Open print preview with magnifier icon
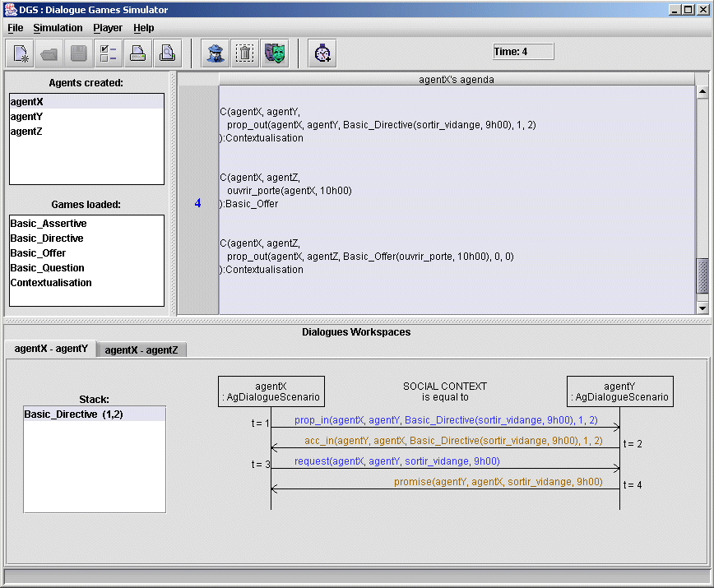 click(x=167, y=53)
